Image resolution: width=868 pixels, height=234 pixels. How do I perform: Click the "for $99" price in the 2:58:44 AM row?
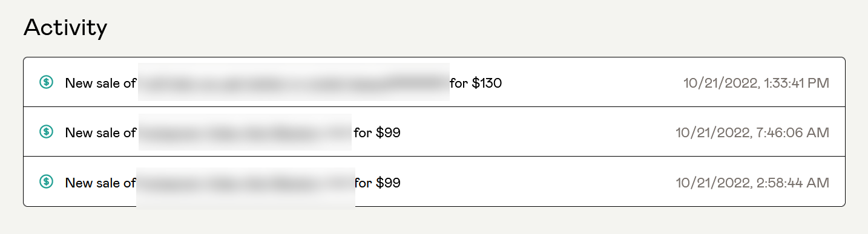click(x=378, y=181)
